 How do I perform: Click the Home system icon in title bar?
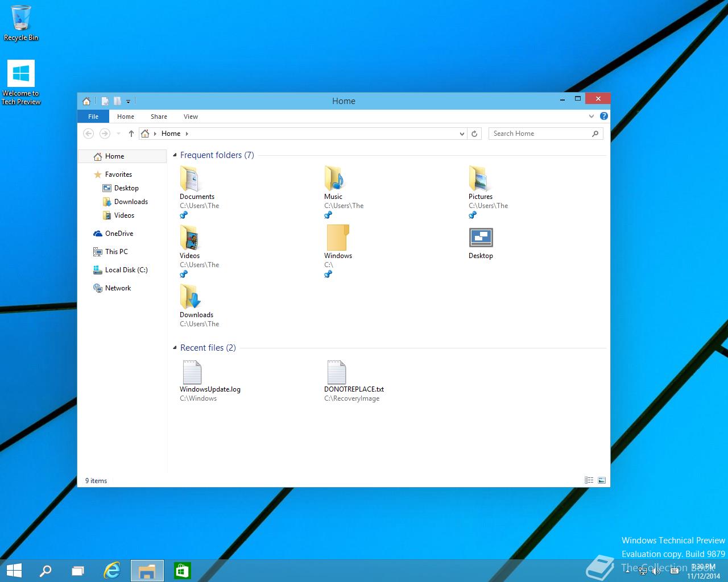pyautogui.click(x=86, y=101)
